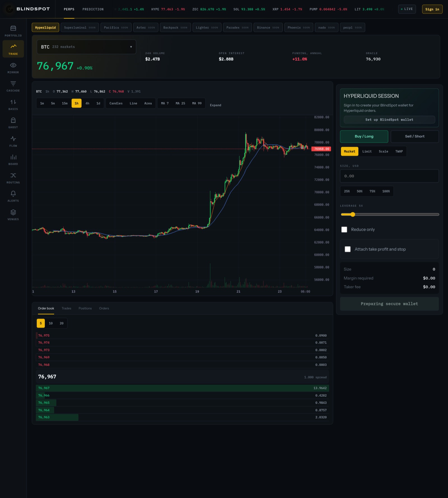The width and height of the screenshot is (448, 498).
Task: Open the Basis arrows icon
Action: click(13, 105)
